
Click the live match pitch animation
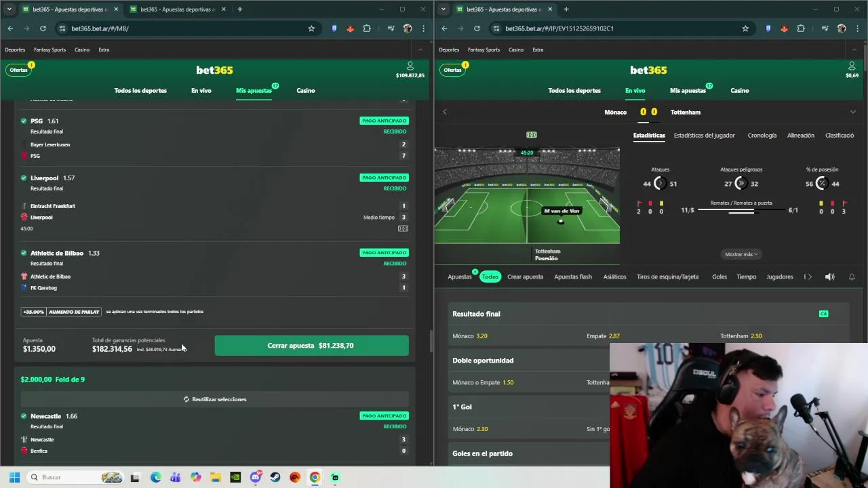point(527,197)
